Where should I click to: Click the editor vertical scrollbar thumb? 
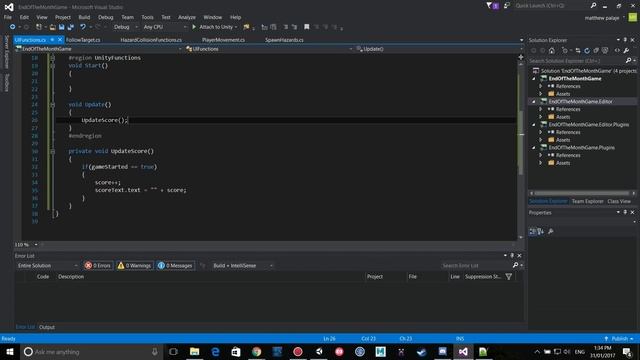pos(521,142)
